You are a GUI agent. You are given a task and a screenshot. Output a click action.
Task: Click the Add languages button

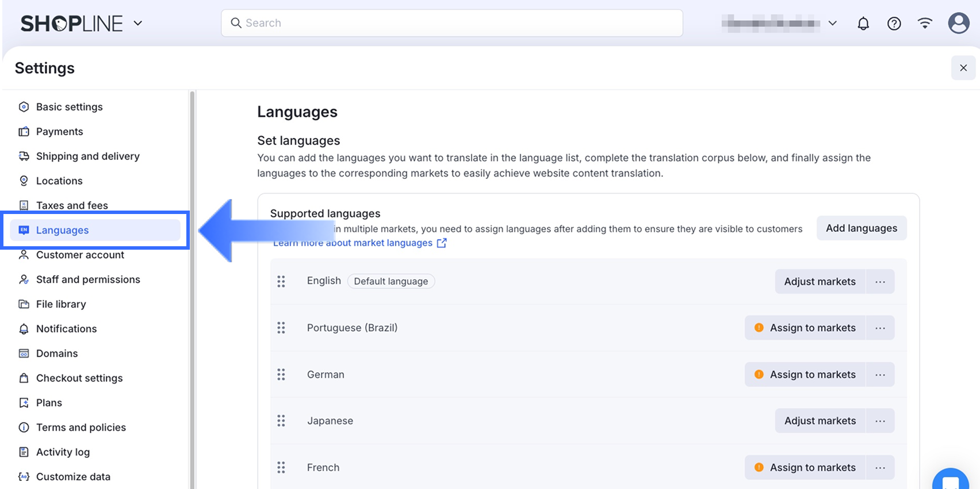coord(861,228)
